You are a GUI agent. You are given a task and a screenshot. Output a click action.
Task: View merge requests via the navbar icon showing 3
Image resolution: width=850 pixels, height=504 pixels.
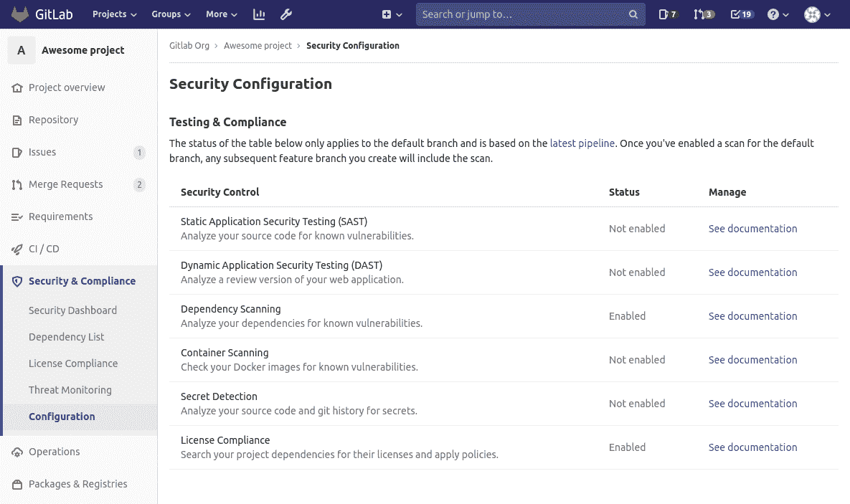(x=704, y=14)
